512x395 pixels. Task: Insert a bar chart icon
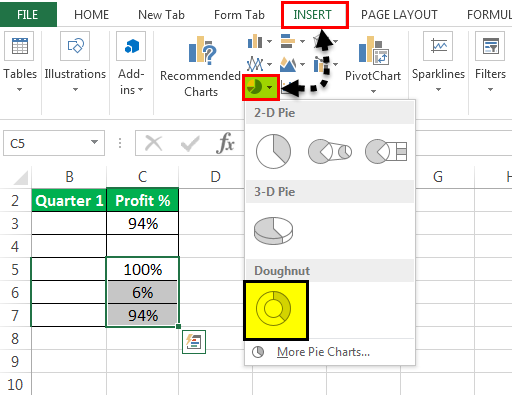point(288,42)
